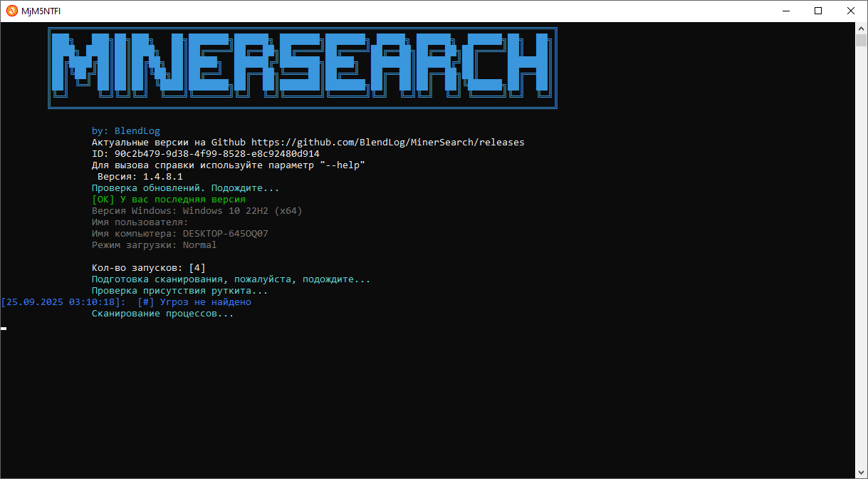868x479 pixels.
Task: Click the "[#] Угроз не найдено" message
Action: (x=194, y=302)
